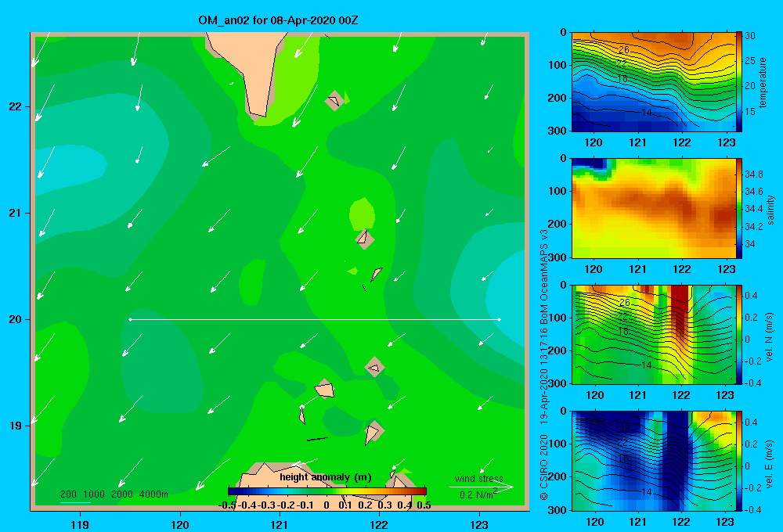The image size is (783, 532).
Task: Click longitude label 123 under the main map
Action: pyautogui.click(x=479, y=524)
